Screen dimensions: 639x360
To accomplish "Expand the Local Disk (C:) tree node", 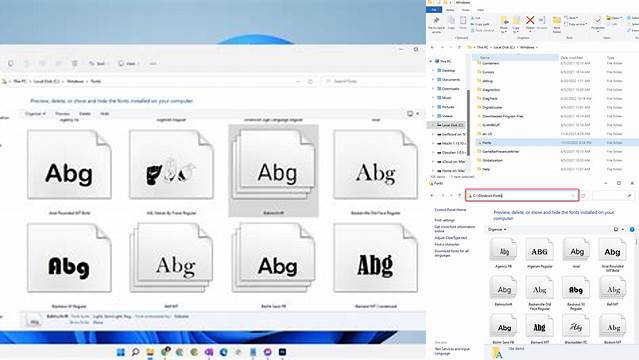I will 433,125.
